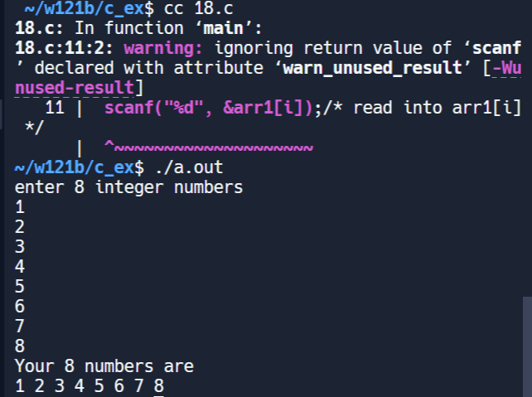Click the source line number 11 gutter

tap(55, 108)
